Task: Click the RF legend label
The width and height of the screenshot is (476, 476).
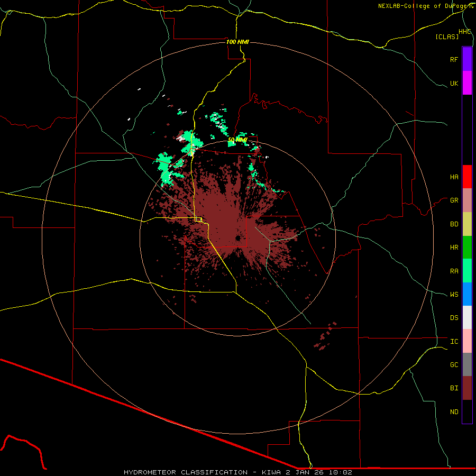Action: tap(454, 59)
